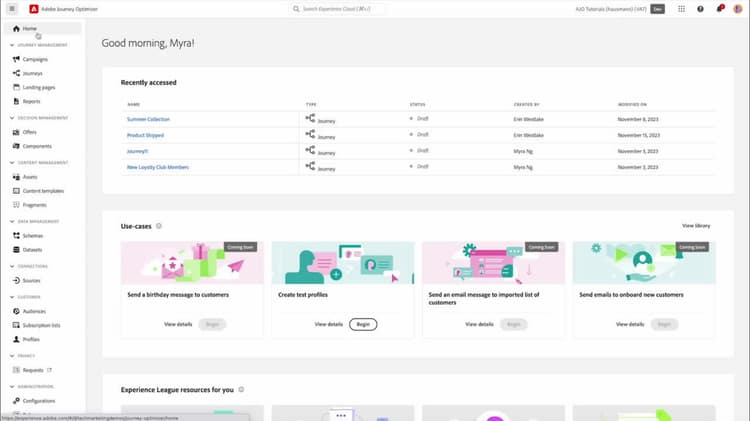Image resolution: width=750 pixels, height=421 pixels.
Task: View notifications bell icon
Action: (x=719, y=9)
